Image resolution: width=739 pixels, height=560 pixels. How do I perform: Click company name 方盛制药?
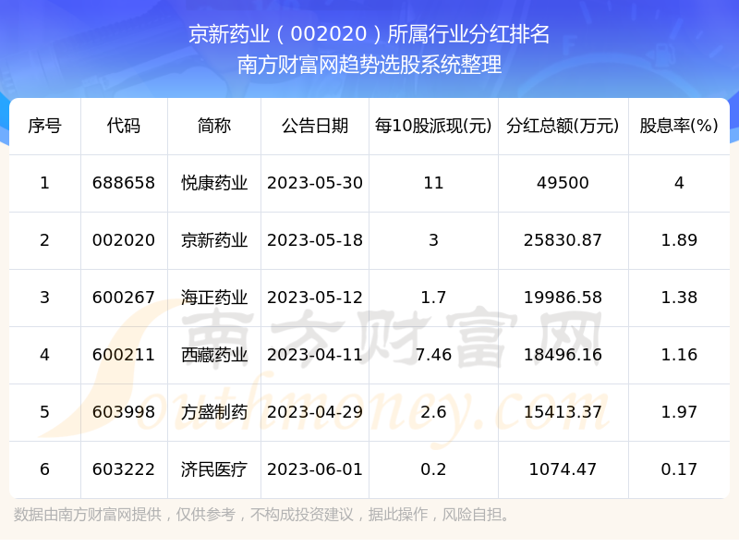coord(214,412)
